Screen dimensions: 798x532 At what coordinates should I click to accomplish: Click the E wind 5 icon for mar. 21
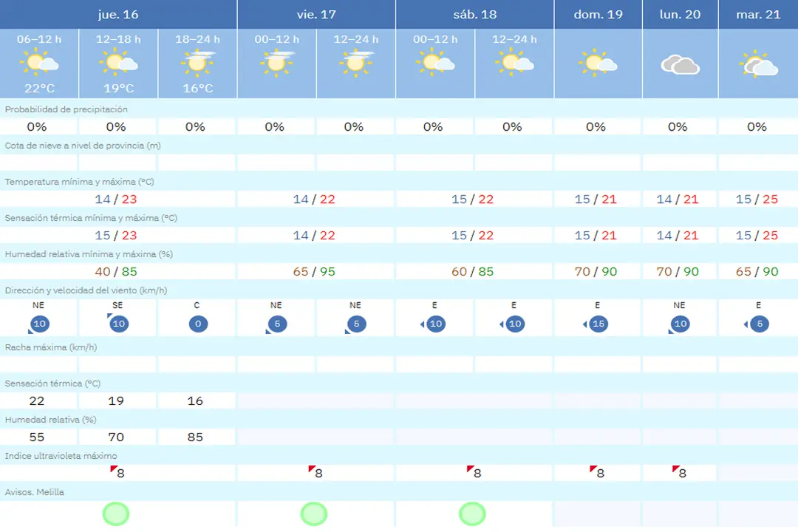click(757, 324)
